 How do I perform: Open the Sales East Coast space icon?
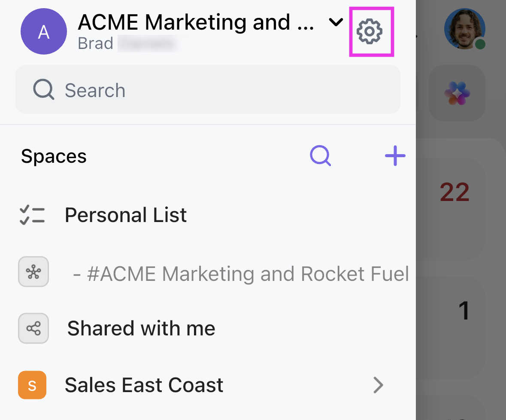[x=32, y=385]
